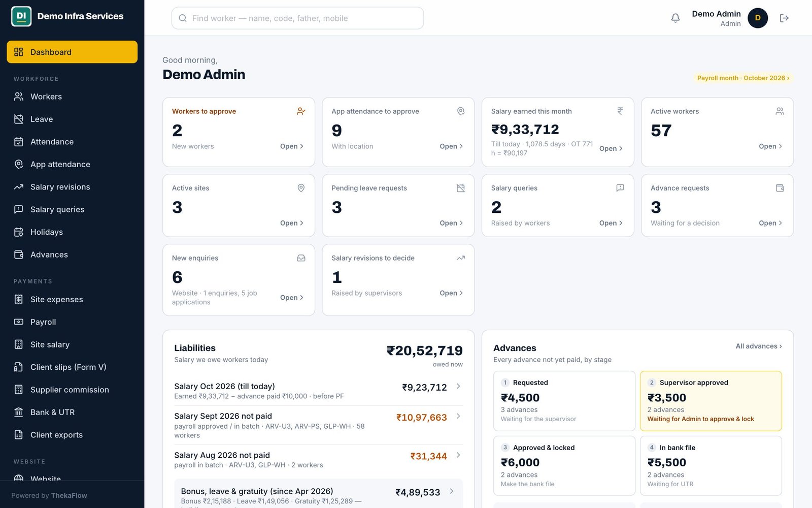Click the ₹10,97,663 Sept amount

pos(421,418)
